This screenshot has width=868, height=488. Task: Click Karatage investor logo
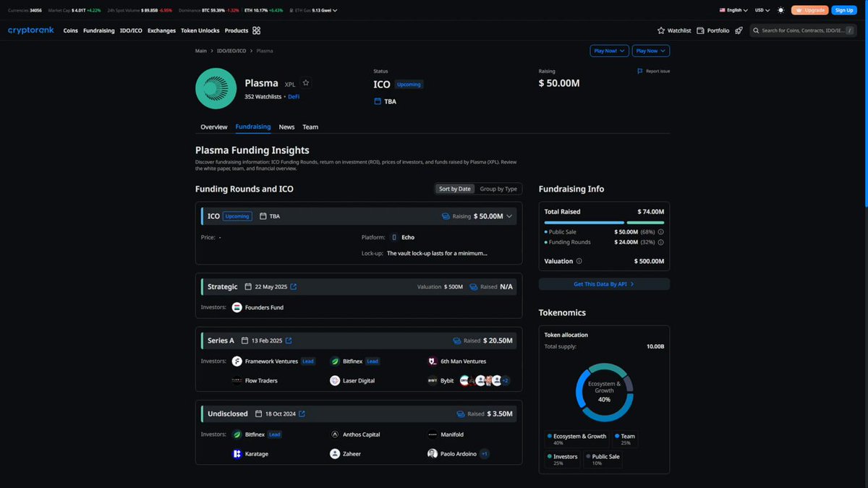237,454
